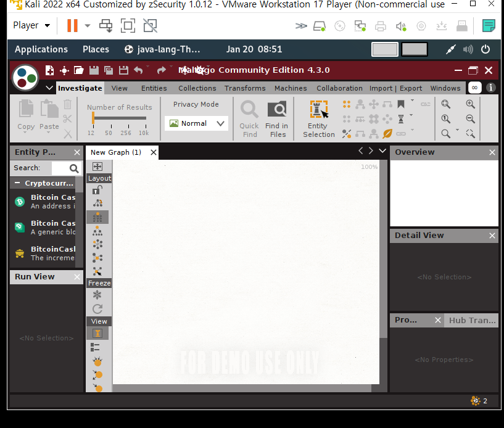Open the Places menu in Kali panel
The width and height of the screenshot is (504, 428).
(x=96, y=49)
